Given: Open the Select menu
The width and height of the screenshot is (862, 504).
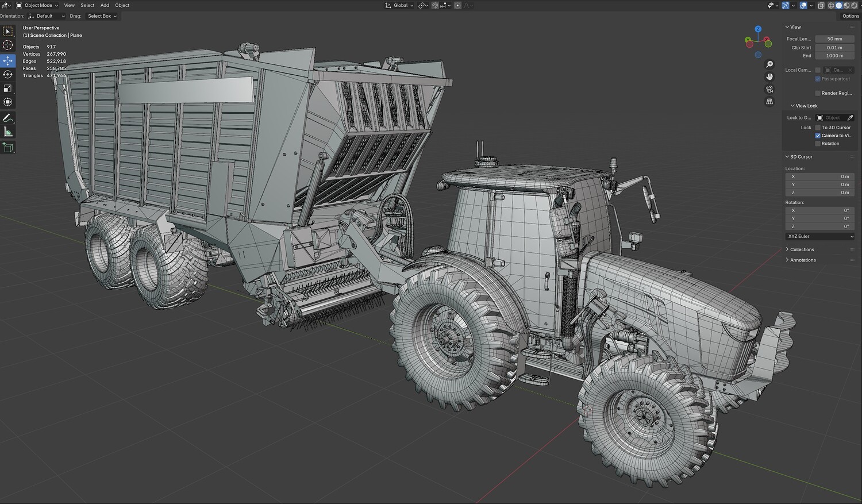Looking at the screenshot, I should (x=87, y=5).
